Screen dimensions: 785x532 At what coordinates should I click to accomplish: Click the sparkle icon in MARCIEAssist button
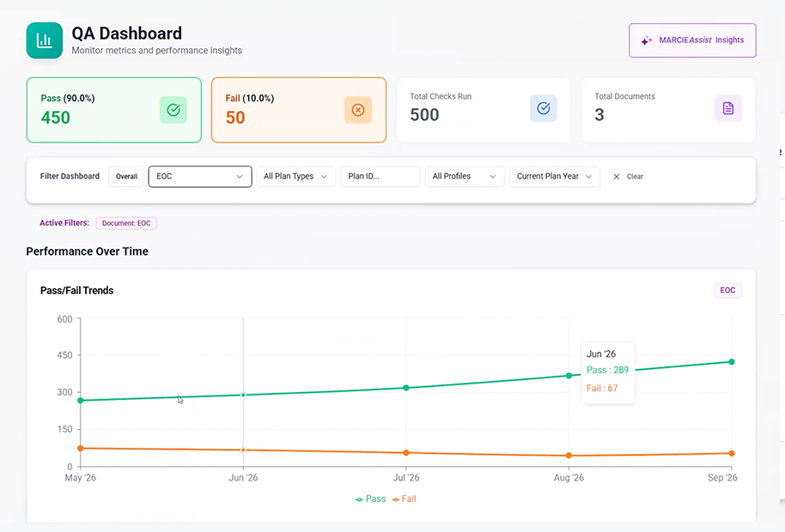(x=645, y=39)
